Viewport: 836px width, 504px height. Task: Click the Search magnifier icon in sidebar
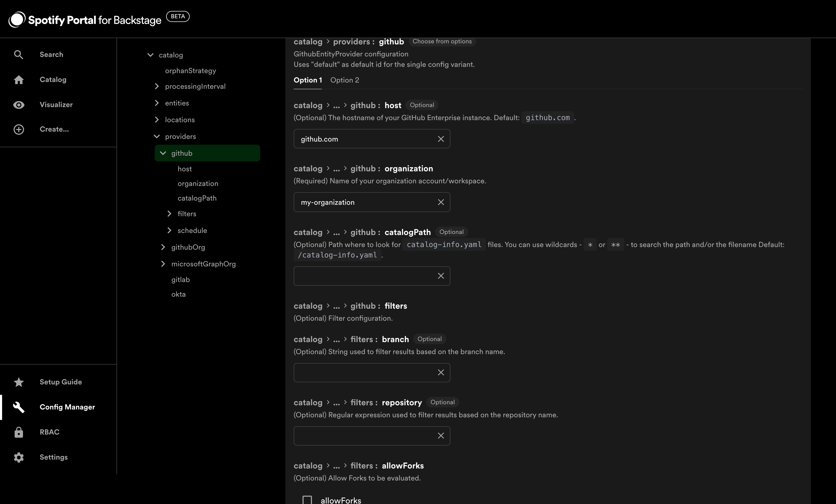[19, 55]
